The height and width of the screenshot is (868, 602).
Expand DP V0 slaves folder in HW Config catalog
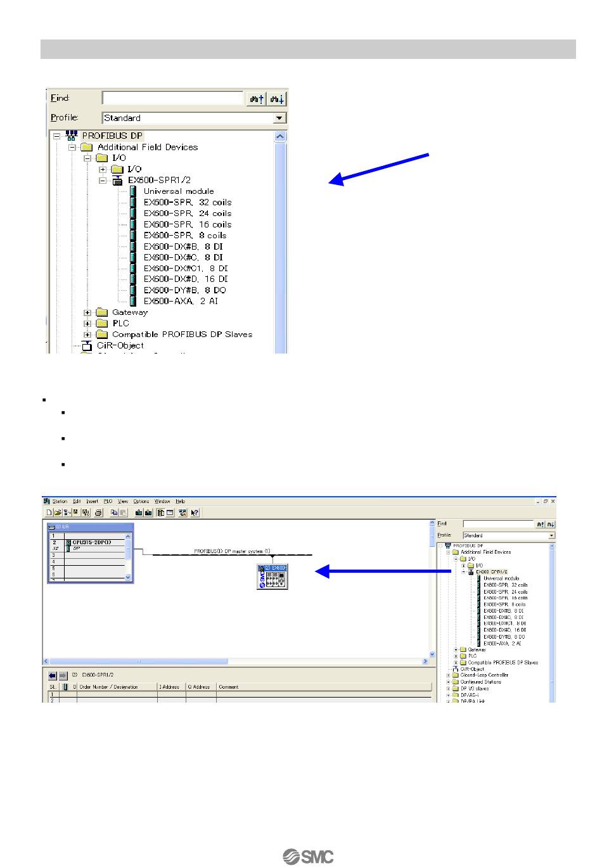click(x=448, y=688)
